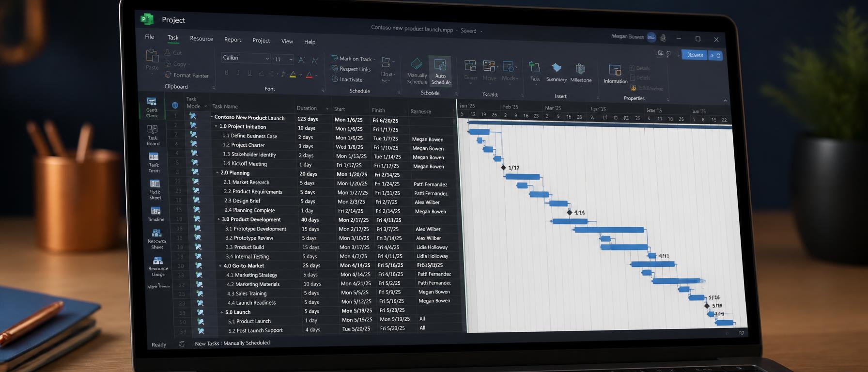Switch to Gantt Chart view in sidebar

pyautogui.click(x=152, y=107)
